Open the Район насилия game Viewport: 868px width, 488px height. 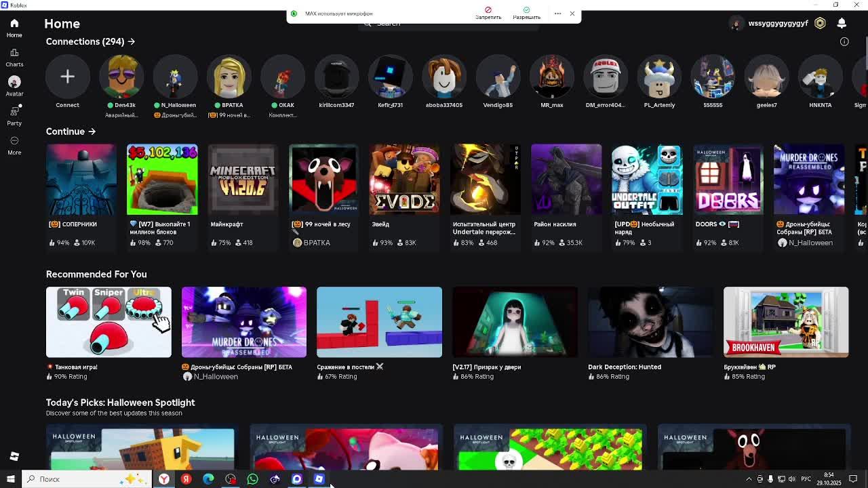(x=566, y=180)
